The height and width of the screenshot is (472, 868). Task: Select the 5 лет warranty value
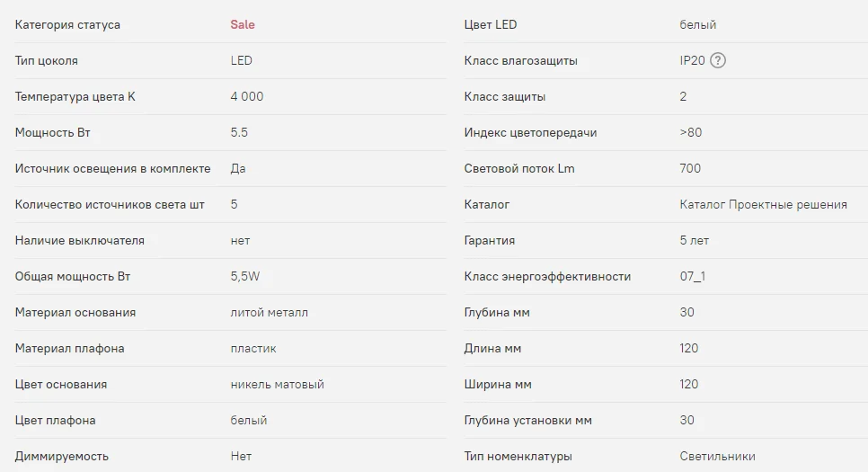pos(695,240)
